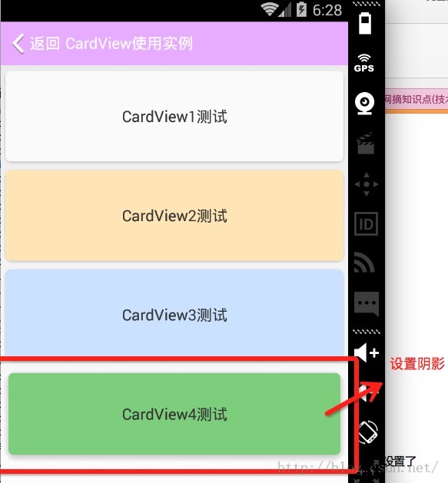Open the GPS widget in emulator sidebar
This screenshot has height=483, width=448.
pyautogui.click(x=364, y=63)
